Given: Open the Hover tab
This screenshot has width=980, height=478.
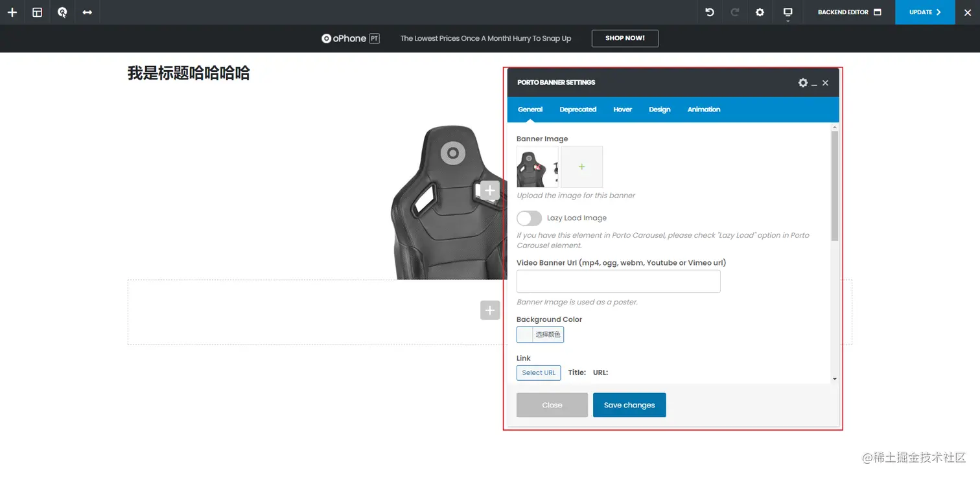Looking at the screenshot, I should pos(622,109).
